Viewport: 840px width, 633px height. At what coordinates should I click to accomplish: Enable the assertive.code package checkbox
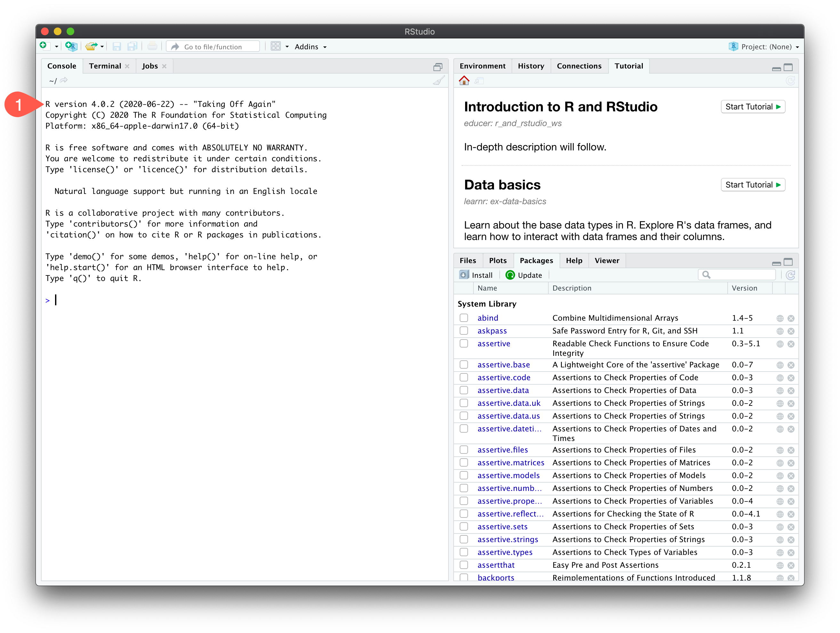pos(464,377)
